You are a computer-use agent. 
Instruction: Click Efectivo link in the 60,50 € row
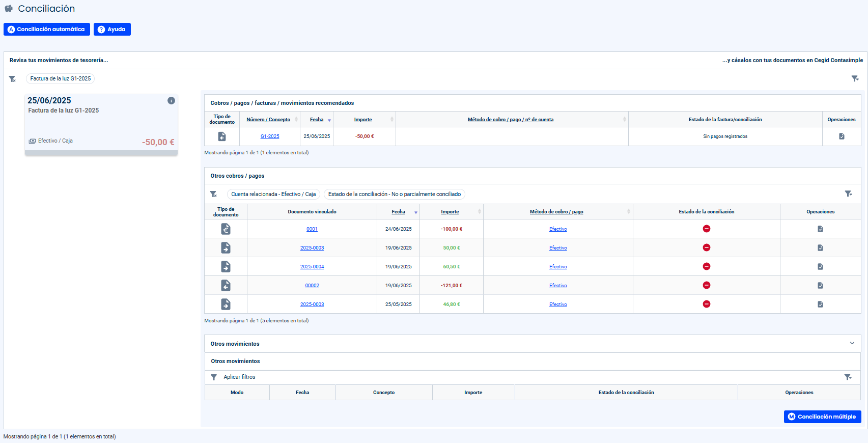click(558, 267)
